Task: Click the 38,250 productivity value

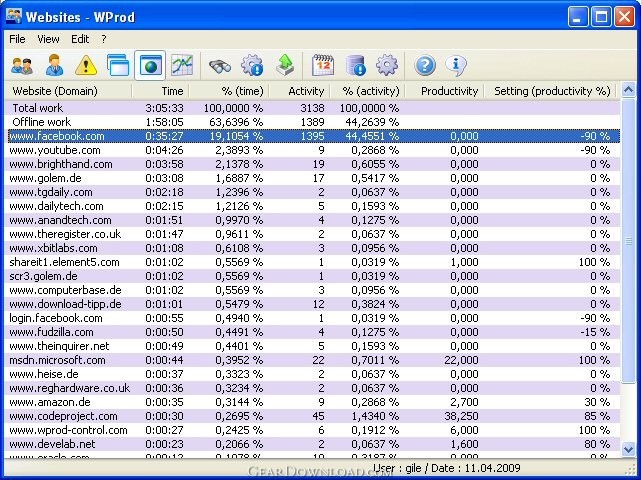Action: [461, 416]
